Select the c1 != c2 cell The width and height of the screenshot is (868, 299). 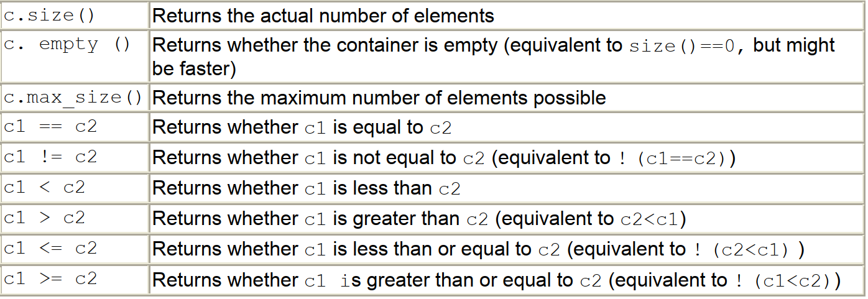(51, 158)
